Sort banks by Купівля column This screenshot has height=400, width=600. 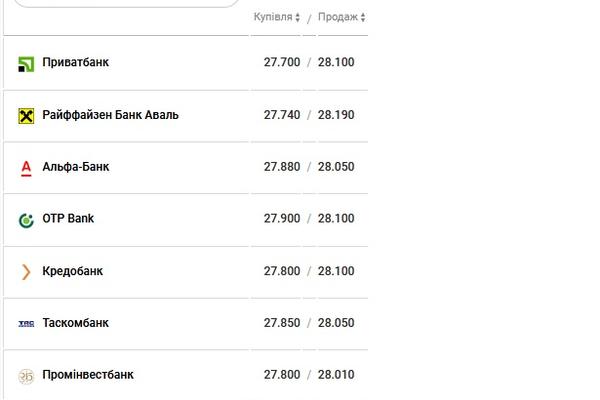[273, 17]
